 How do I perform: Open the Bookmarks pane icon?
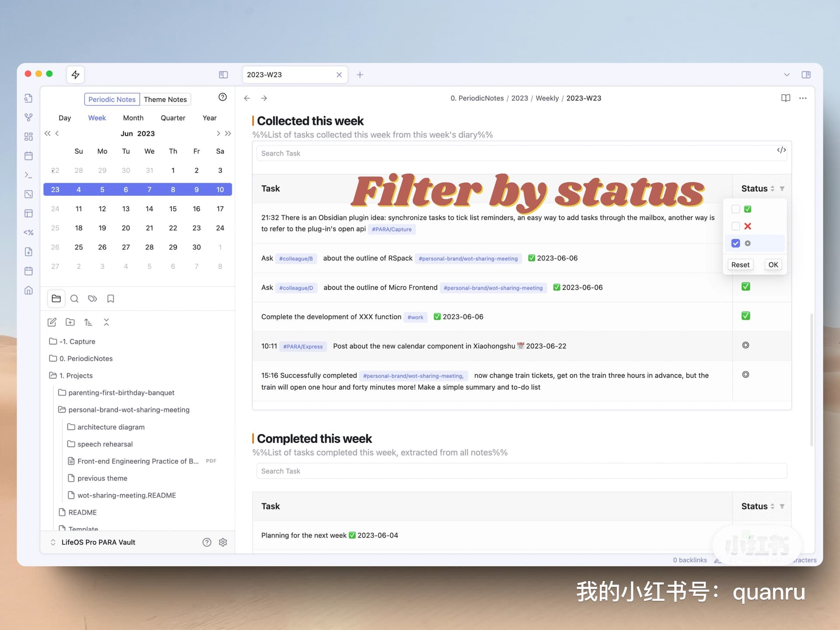click(x=110, y=298)
